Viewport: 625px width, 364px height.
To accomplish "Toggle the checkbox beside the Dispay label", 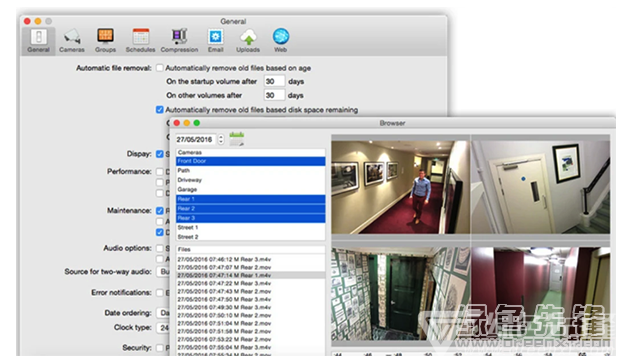I will (160, 154).
